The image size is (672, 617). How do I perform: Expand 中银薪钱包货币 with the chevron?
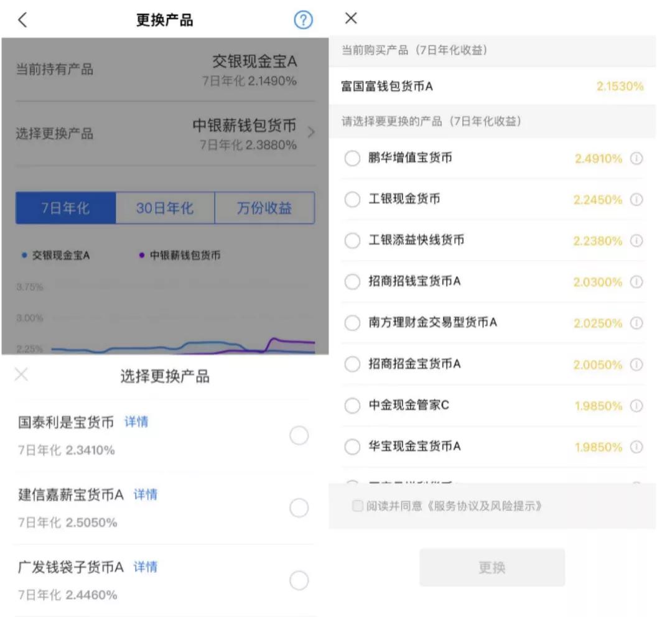[311, 132]
